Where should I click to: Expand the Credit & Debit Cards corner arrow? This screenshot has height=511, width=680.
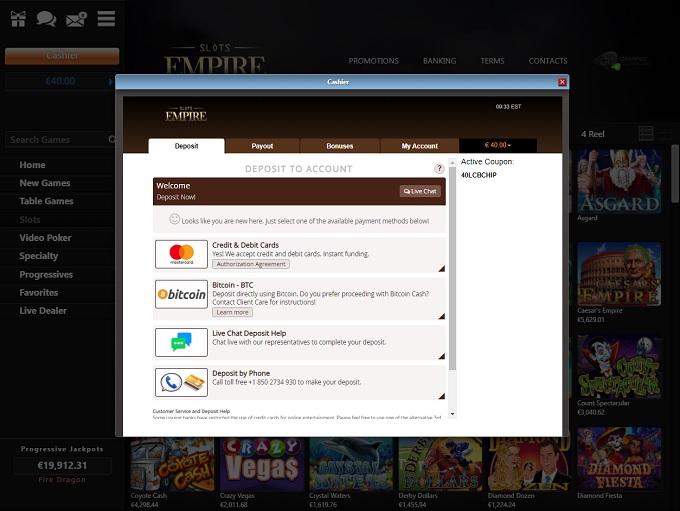(441, 269)
